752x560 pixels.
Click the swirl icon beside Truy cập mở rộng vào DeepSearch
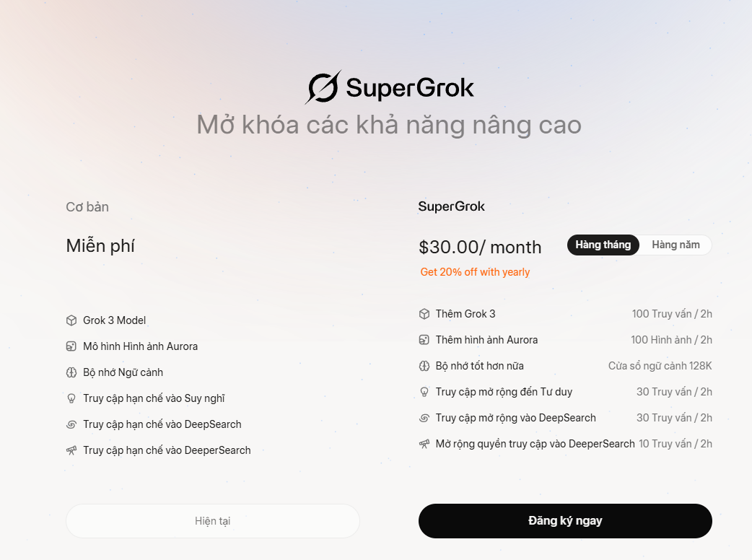point(424,418)
